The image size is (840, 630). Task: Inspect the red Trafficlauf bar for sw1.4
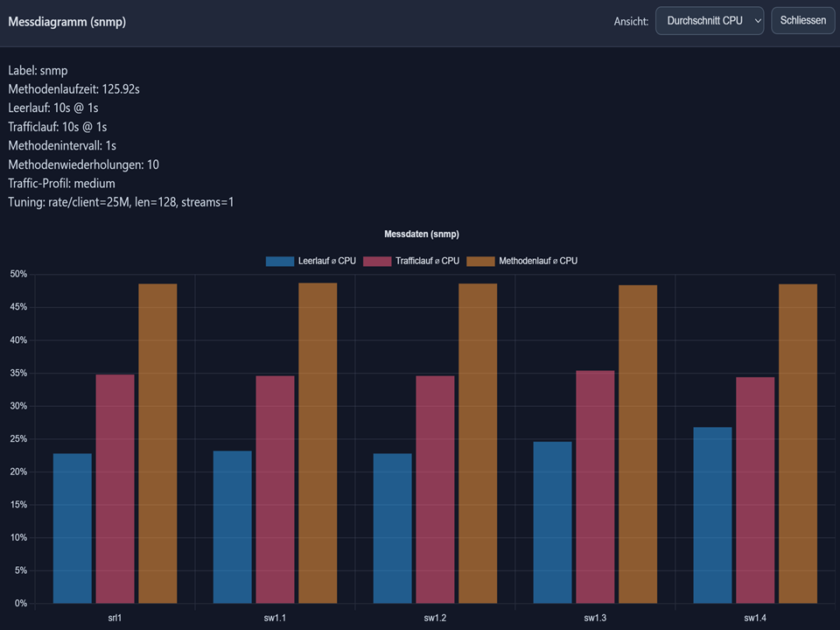pos(755,490)
